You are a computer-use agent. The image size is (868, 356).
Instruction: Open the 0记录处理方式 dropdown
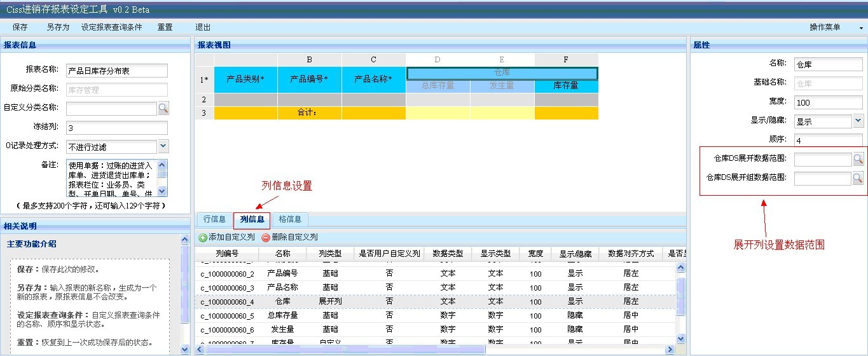click(x=163, y=147)
